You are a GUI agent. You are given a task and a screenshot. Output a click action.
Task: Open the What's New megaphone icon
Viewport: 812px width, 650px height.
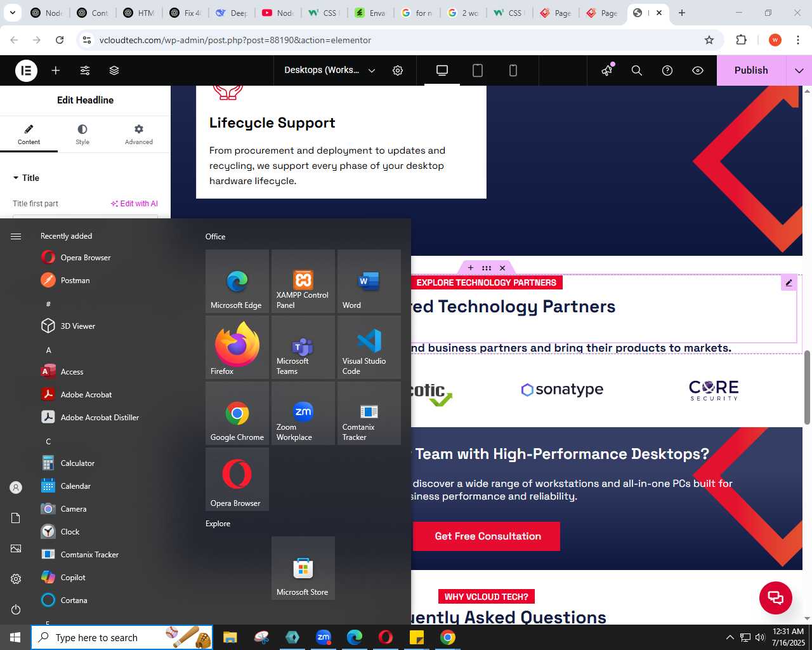click(x=608, y=70)
